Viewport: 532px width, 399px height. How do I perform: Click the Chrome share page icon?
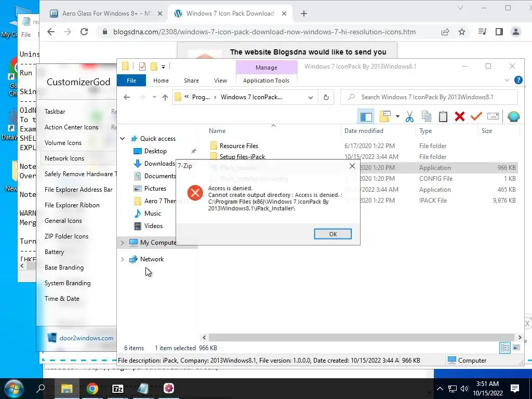point(445,32)
